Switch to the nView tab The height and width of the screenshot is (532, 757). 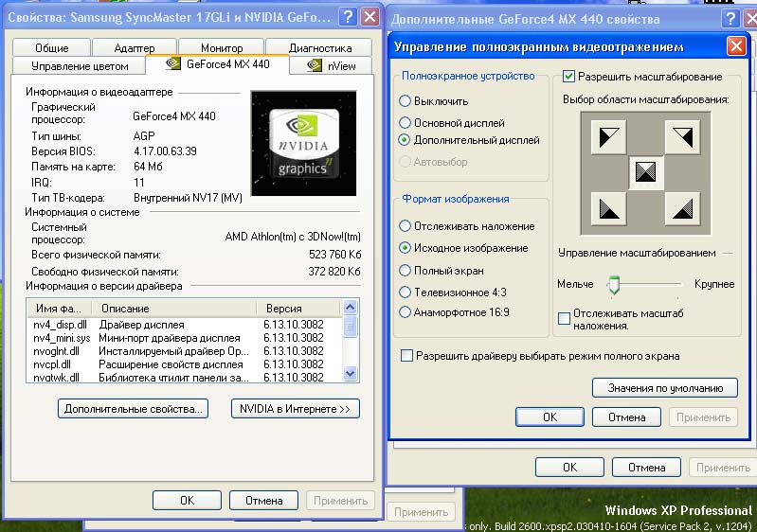point(332,65)
